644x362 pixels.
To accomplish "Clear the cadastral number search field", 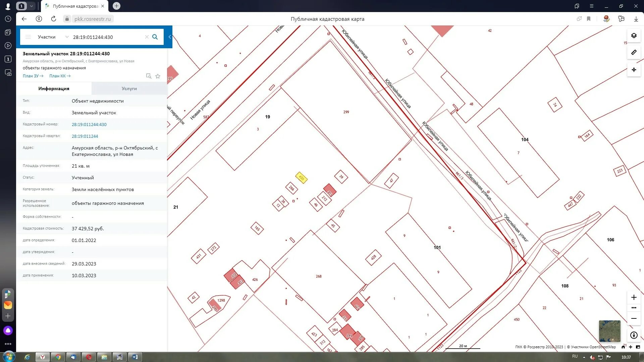I will 147,37.
